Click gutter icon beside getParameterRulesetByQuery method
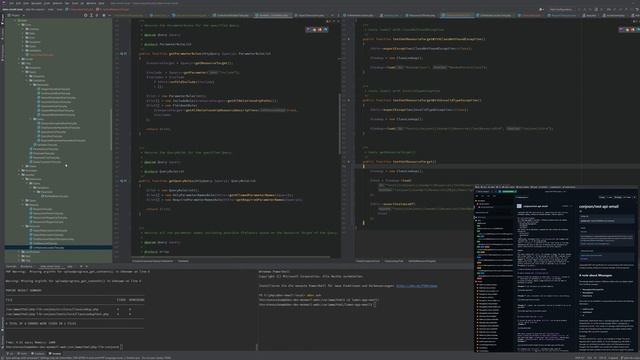The image size is (640, 360). tap(124, 53)
